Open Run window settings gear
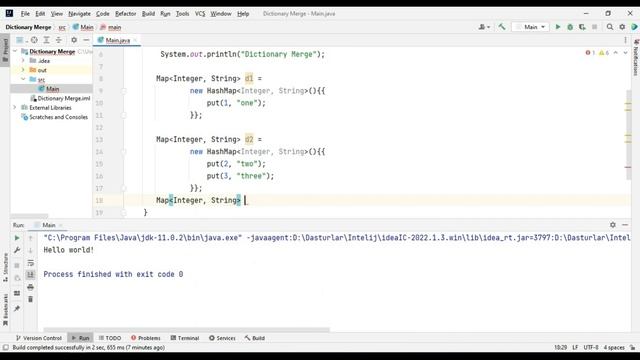This screenshot has width=640, height=360. tap(613, 225)
